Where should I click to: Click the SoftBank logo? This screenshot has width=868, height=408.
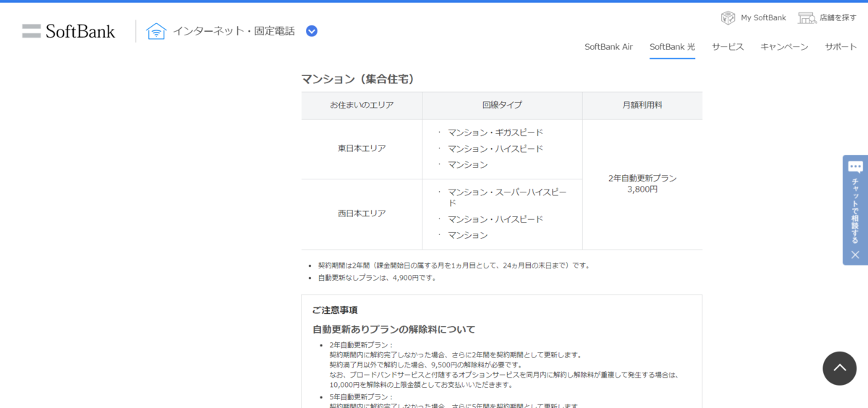[69, 31]
